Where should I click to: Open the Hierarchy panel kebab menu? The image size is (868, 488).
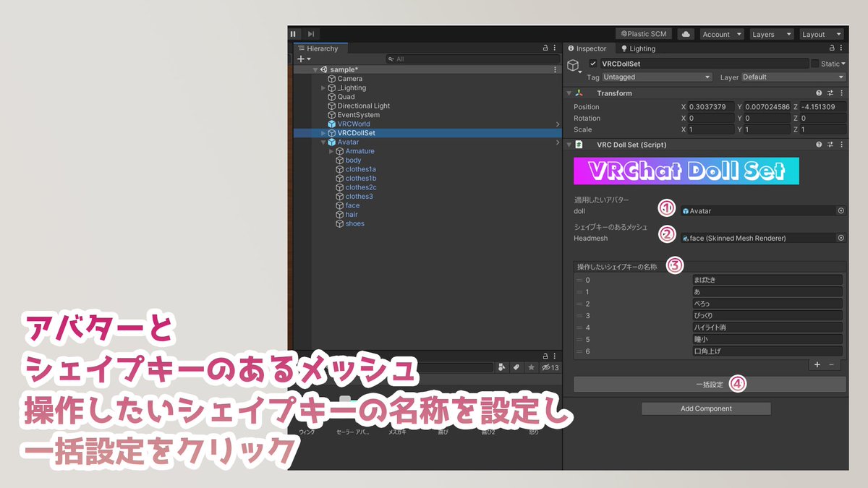[x=556, y=48]
